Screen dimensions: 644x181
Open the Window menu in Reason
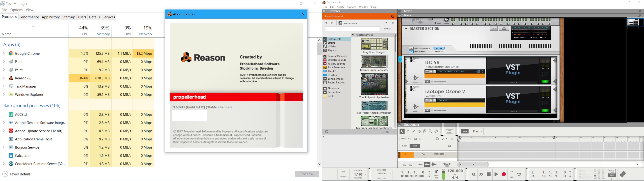pos(364,7)
